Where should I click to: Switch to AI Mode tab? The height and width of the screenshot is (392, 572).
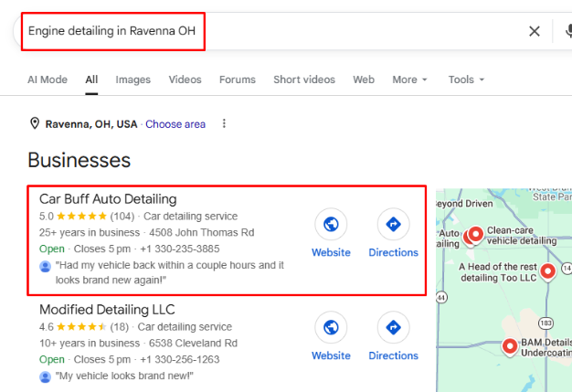tap(48, 79)
